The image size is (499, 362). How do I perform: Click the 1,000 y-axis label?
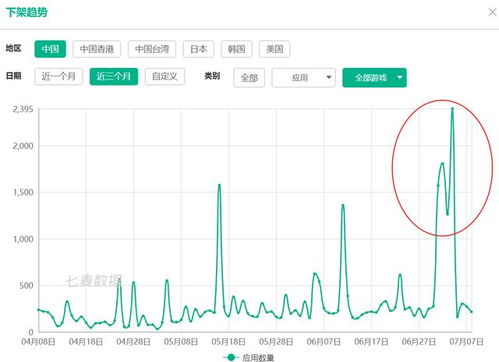[23, 239]
